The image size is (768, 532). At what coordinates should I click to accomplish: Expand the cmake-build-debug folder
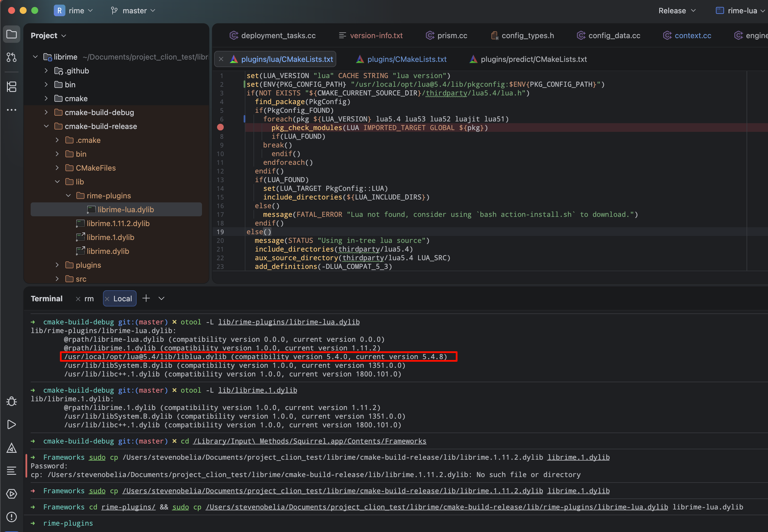click(46, 112)
